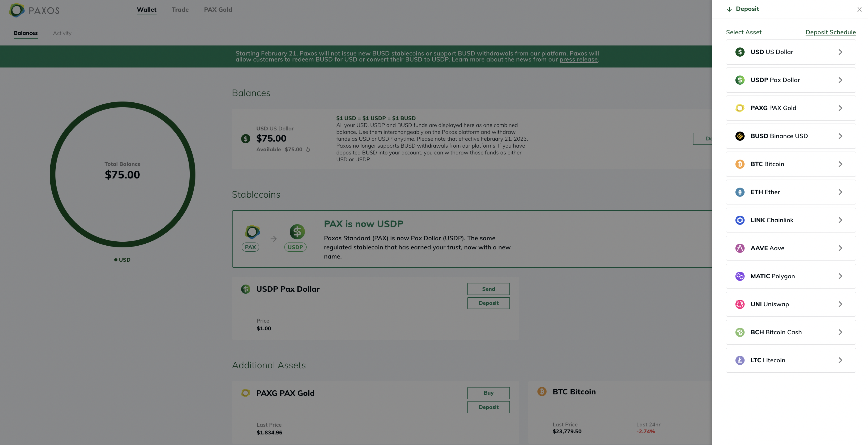Image resolution: width=868 pixels, height=445 pixels.
Task: Click the ETH Ether icon
Action: [x=740, y=192]
